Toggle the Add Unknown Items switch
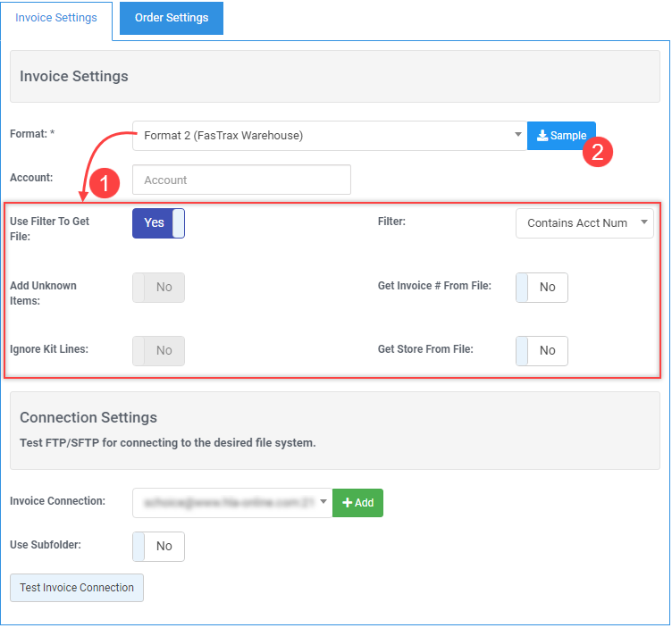 [158, 287]
